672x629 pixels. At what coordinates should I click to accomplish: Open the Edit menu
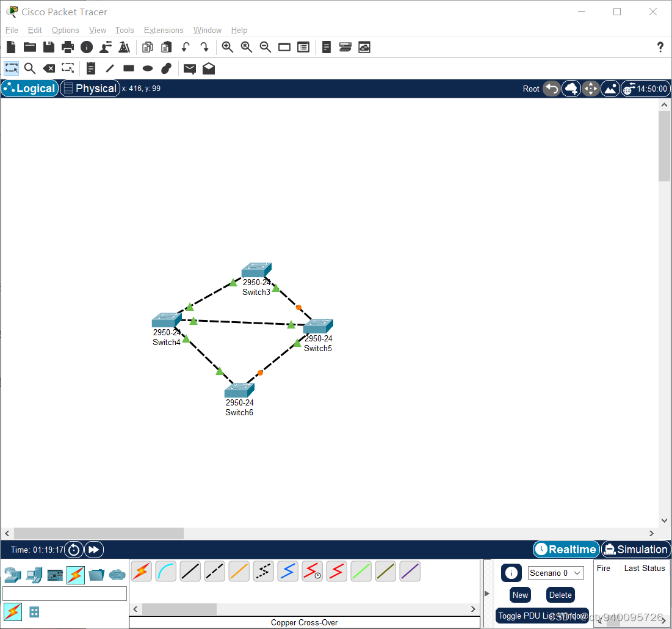(x=35, y=30)
